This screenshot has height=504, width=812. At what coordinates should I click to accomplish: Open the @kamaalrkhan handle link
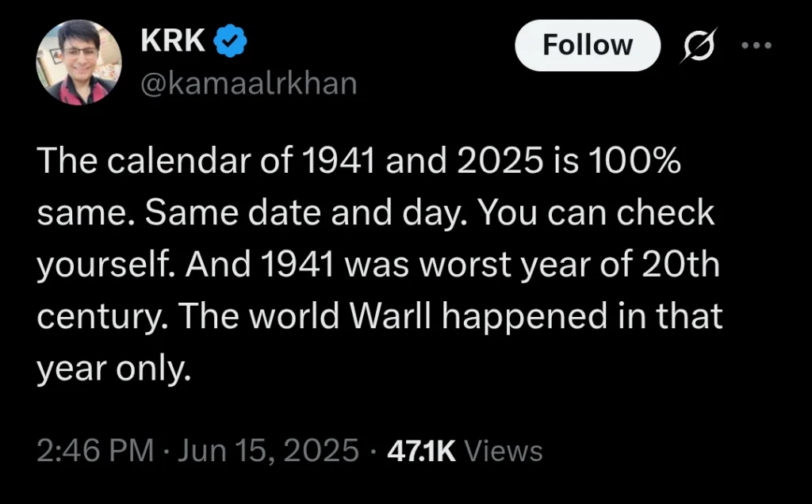pyautogui.click(x=248, y=83)
